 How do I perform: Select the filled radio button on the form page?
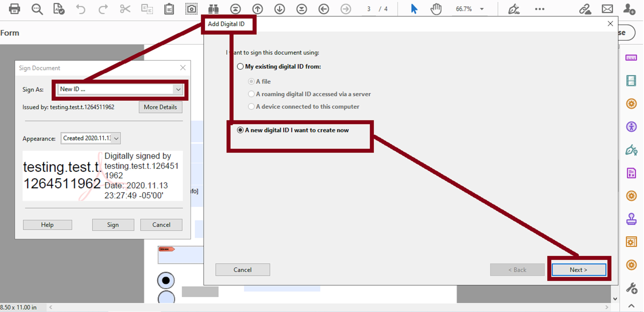[x=166, y=280]
